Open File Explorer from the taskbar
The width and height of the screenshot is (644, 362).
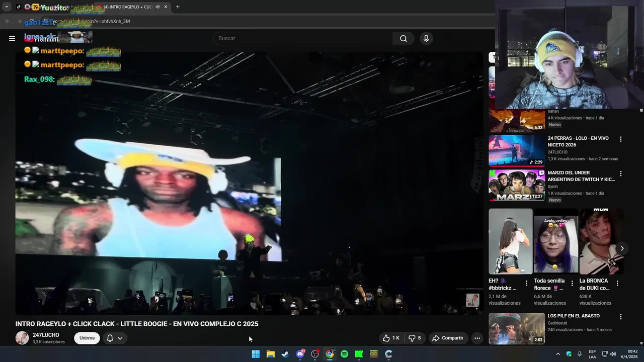click(x=270, y=354)
